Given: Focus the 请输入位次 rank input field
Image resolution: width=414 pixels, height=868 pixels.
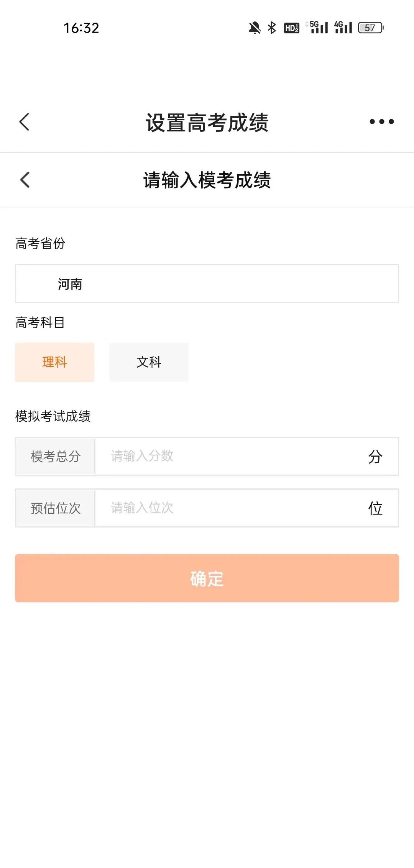Looking at the screenshot, I should pyautogui.click(x=230, y=508).
